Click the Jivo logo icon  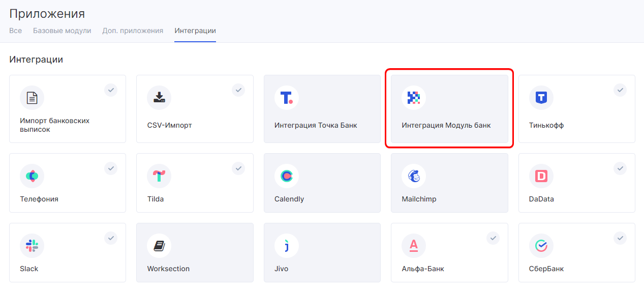[x=287, y=246]
